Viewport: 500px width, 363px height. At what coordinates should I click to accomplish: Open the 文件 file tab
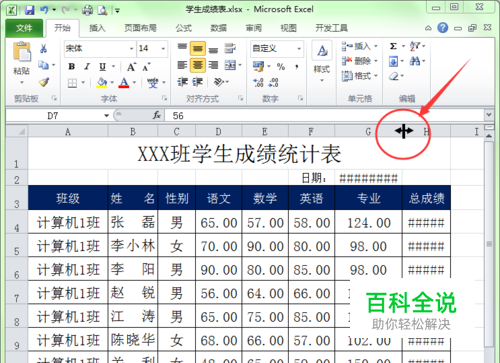[24, 28]
